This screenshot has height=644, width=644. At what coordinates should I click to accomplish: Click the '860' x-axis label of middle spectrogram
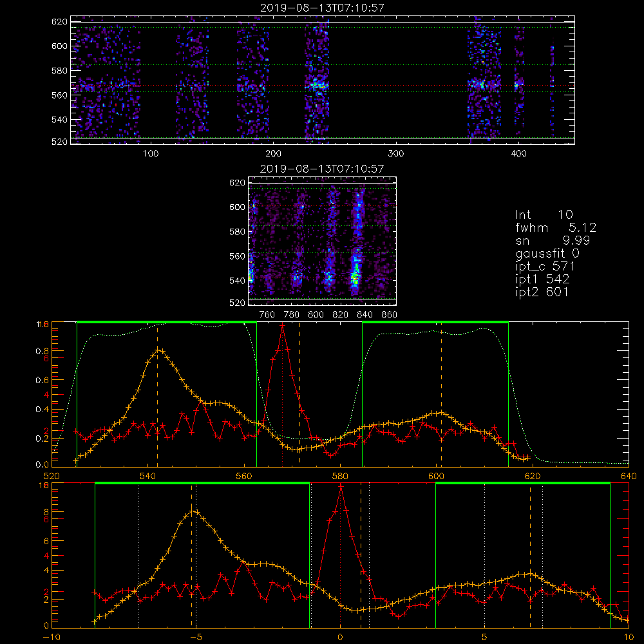[389, 315]
